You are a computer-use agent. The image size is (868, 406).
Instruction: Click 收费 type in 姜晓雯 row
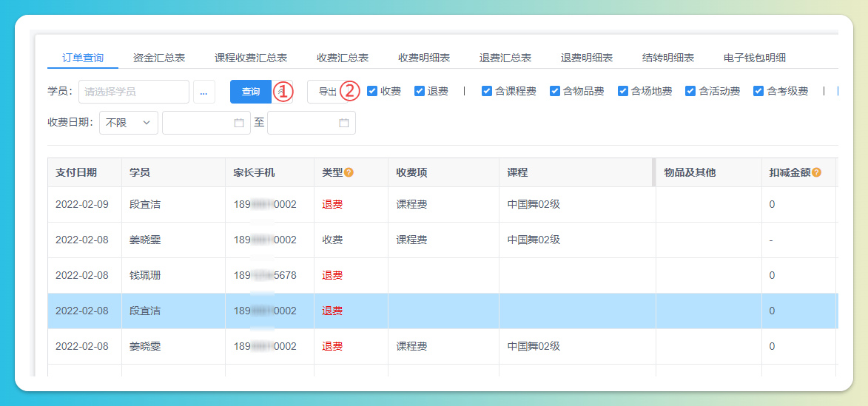pos(332,240)
